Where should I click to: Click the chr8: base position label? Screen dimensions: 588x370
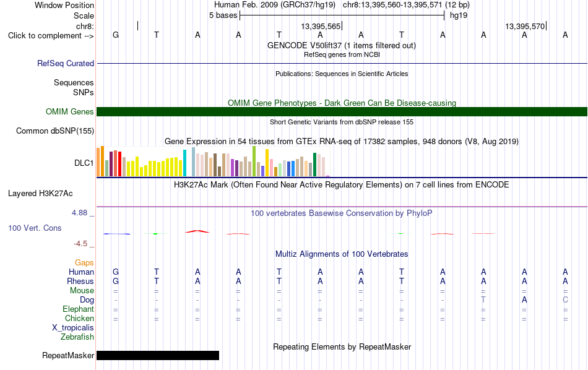85,26
